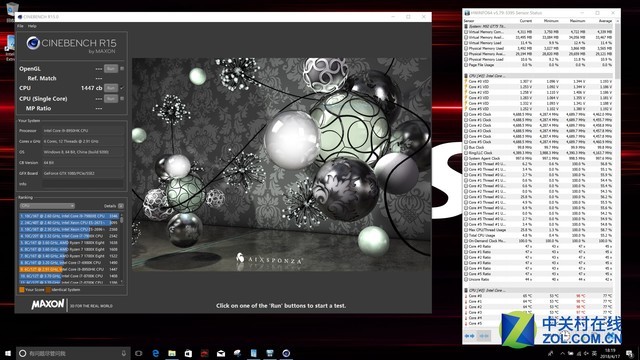
Task: Click the Cortana search box
Action: pyautogui.click(x=73, y=353)
